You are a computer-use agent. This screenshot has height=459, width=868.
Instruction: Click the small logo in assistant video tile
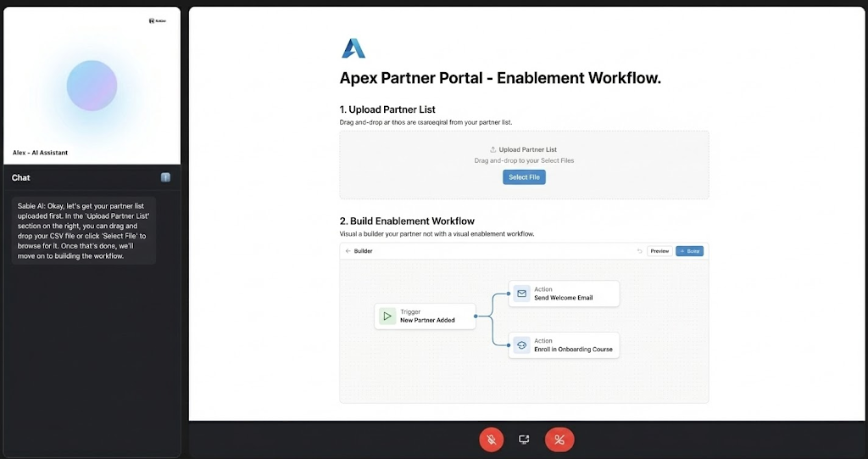(157, 20)
